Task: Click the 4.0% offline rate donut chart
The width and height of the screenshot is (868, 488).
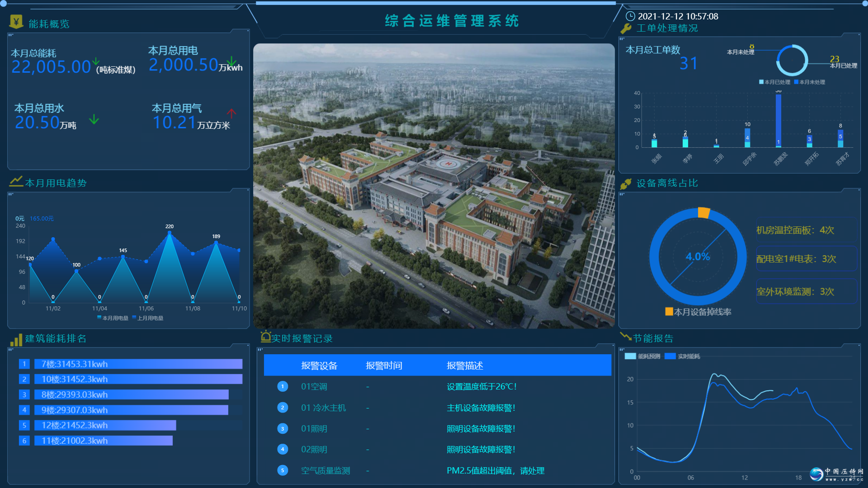Action: pyautogui.click(x=698, y=257)
